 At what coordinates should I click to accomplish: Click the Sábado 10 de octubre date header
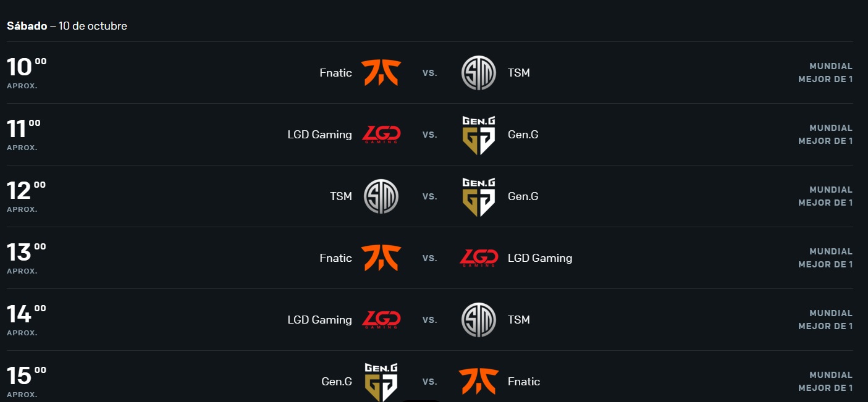[x=67, y=26]
